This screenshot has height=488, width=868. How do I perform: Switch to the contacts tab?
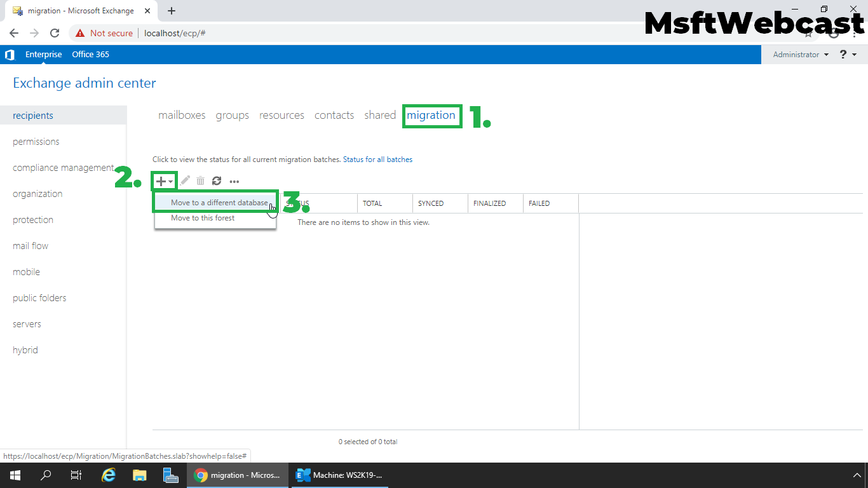coord(334,115)
